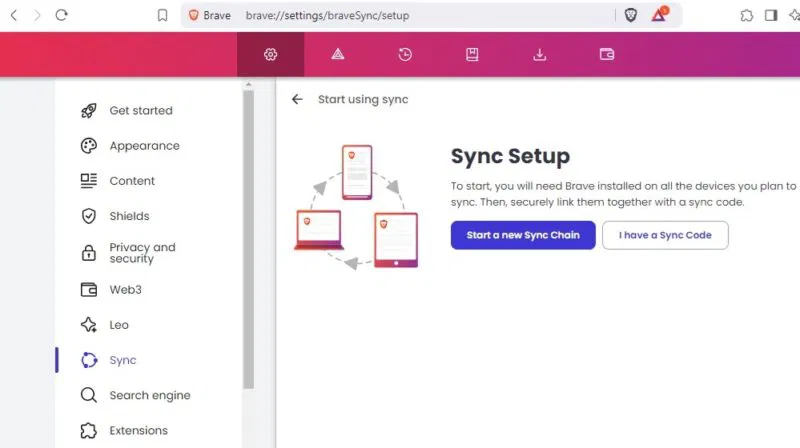Toggle the sidebar panel icon
Viewport: 800px width, 448px height.
point(771,15)
